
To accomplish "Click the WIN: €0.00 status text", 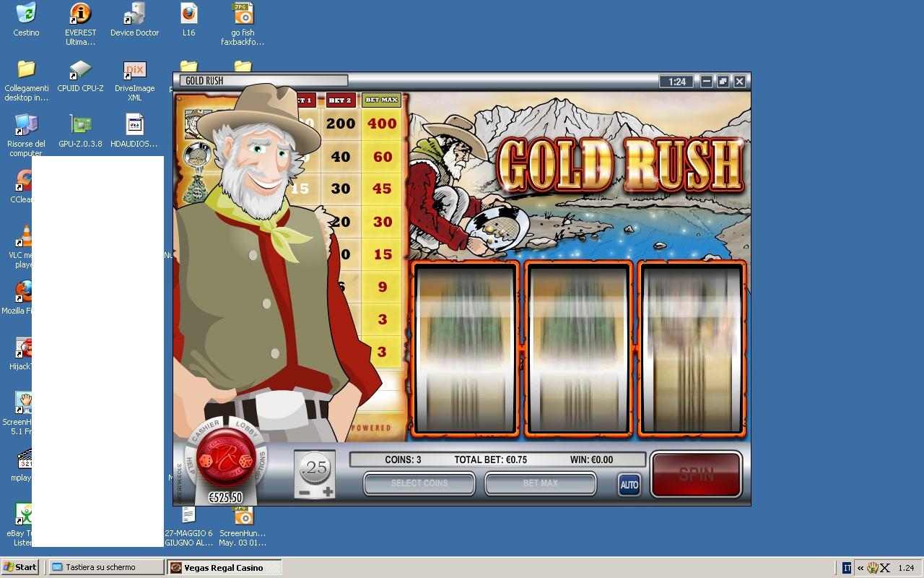I will coord(590,460).
